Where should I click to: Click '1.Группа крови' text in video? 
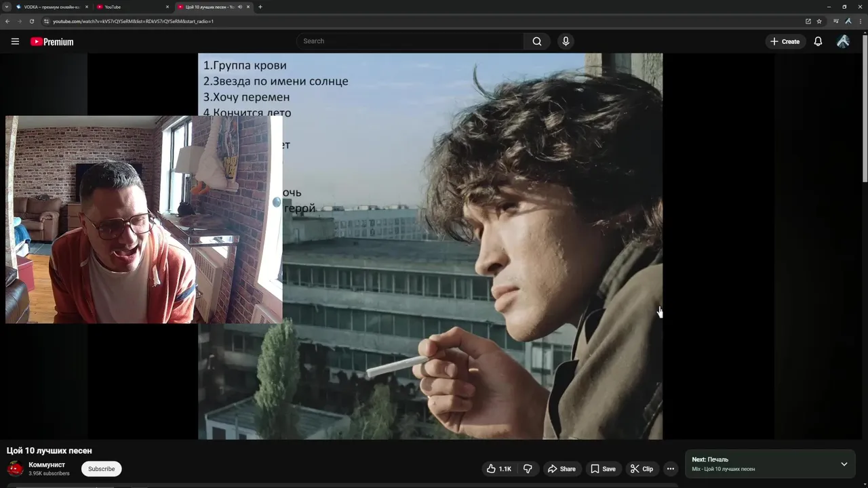pos(245,66)
